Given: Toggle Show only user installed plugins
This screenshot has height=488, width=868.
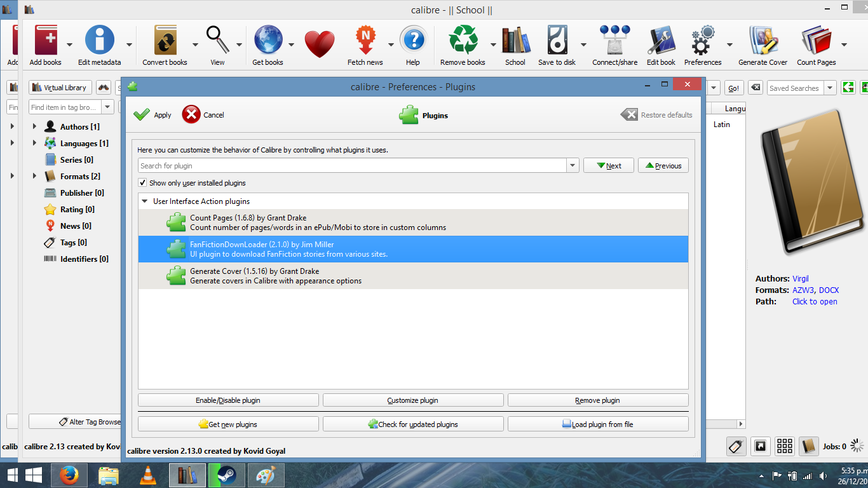Looking at the screenshot, I should [143, 183].
